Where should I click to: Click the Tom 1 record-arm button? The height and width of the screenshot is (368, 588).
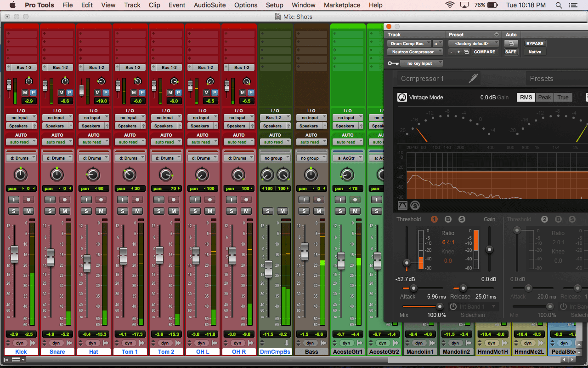[137, 200]
